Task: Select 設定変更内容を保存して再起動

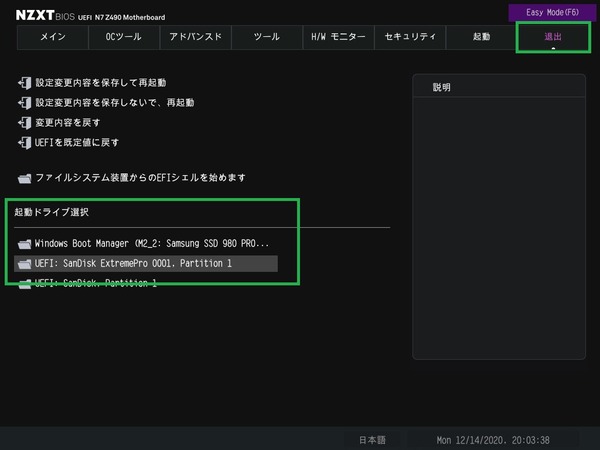Action: tap(101, 83)
